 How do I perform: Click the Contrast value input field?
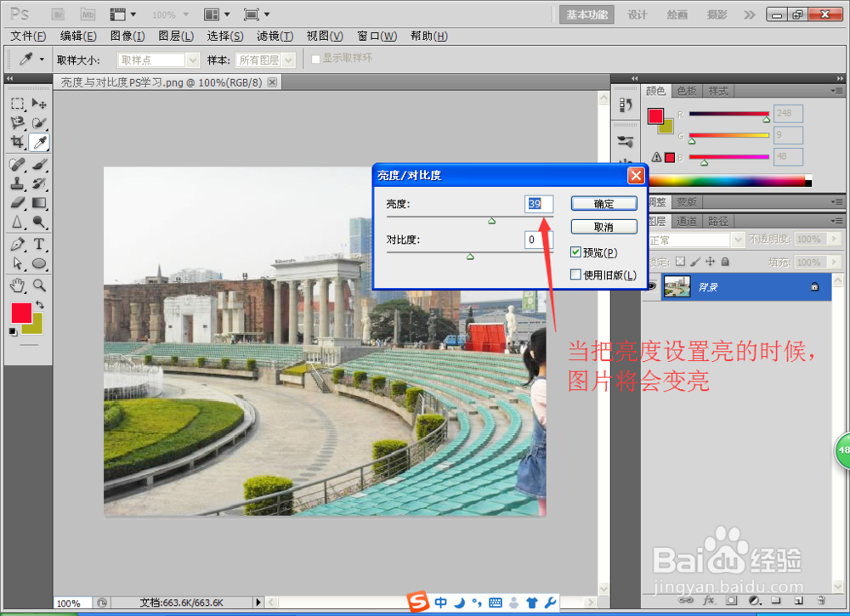[539, 240]
